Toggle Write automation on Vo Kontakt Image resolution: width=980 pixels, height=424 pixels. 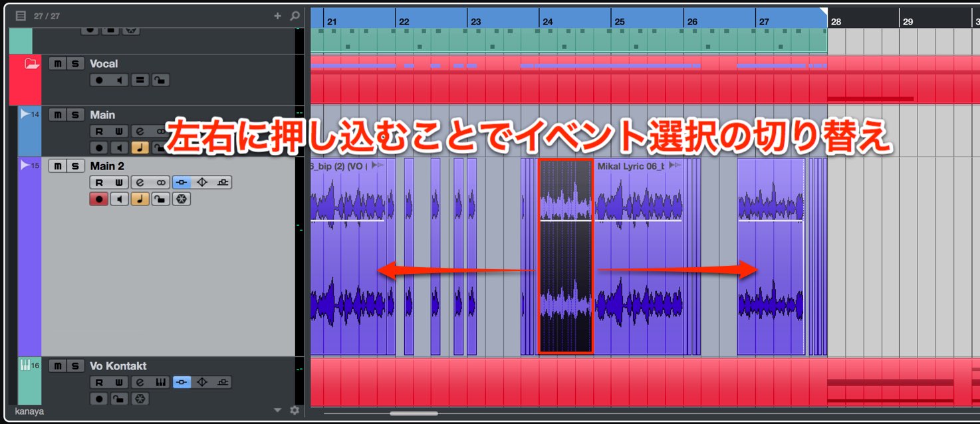(x=118, y=382)
